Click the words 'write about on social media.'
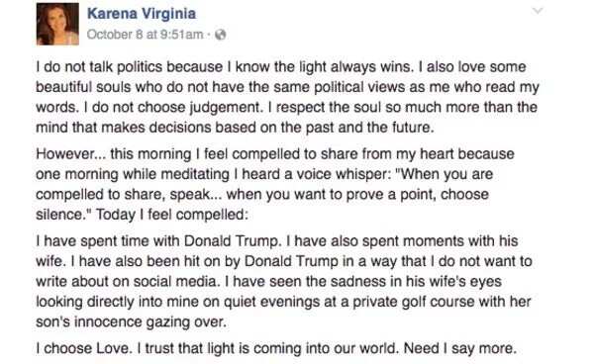595x364 pixels. click(x=129, y=281)
